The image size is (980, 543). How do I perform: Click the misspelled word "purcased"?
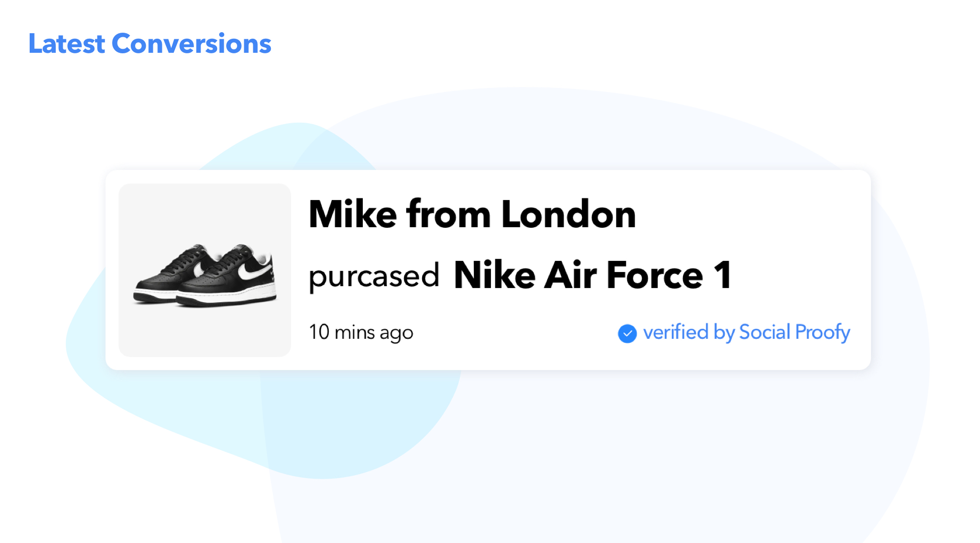tap(374, 277)
